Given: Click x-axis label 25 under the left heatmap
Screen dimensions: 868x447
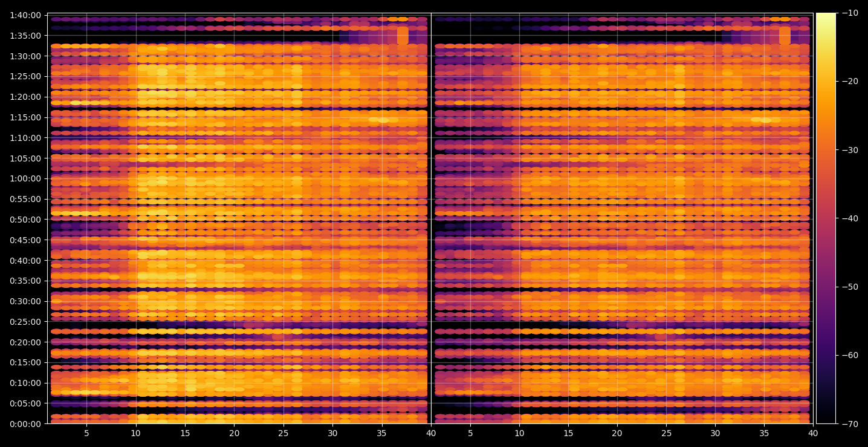Looking at the screenshot, I should 283,433.
